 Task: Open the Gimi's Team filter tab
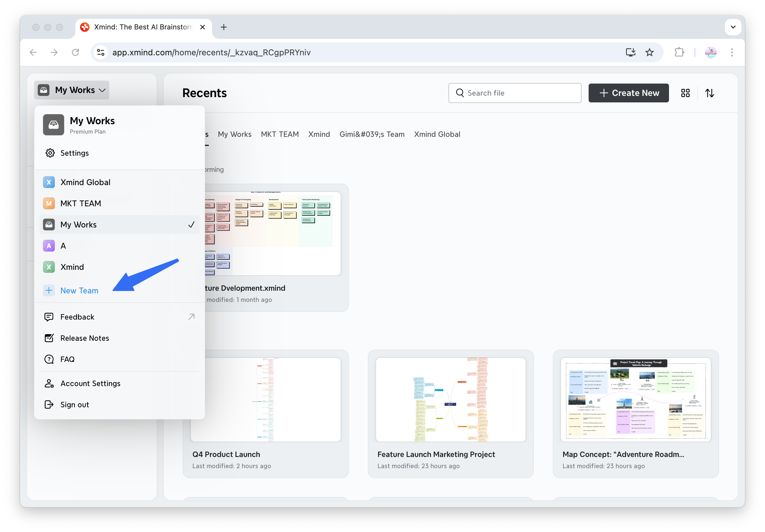pyautogui.click(x=372, y=134)
